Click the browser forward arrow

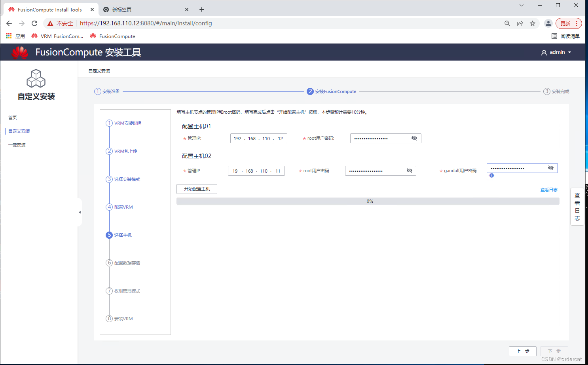click(22, 23)
